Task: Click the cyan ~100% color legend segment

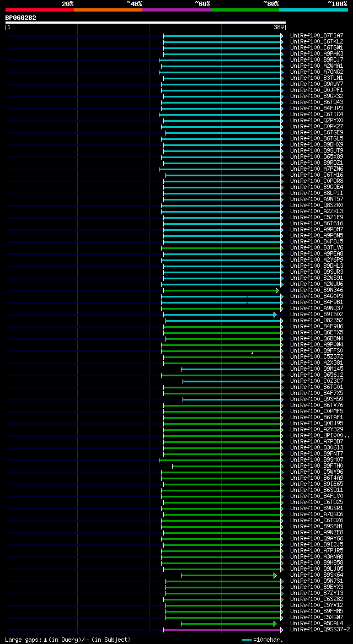Action: 313,9
